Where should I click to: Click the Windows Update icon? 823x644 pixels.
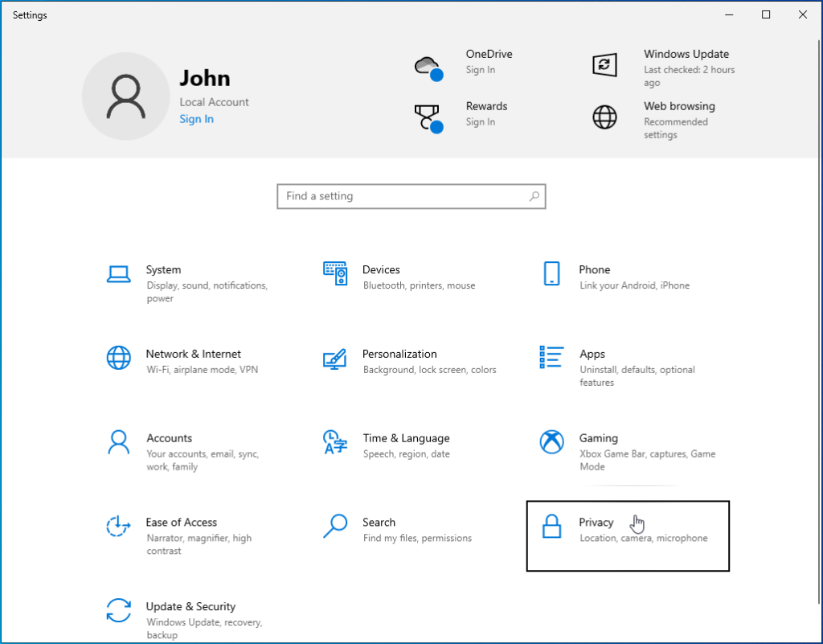coord(604,64)
